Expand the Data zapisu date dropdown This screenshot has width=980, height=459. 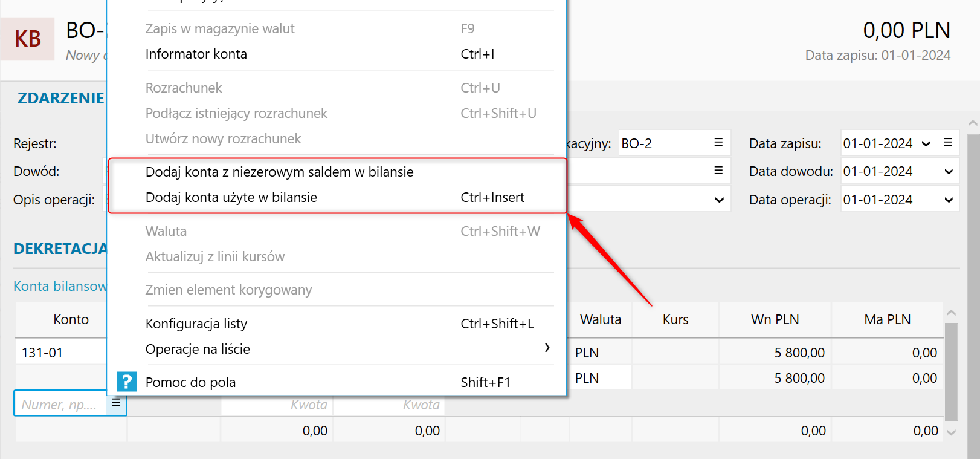click(926, 144)
